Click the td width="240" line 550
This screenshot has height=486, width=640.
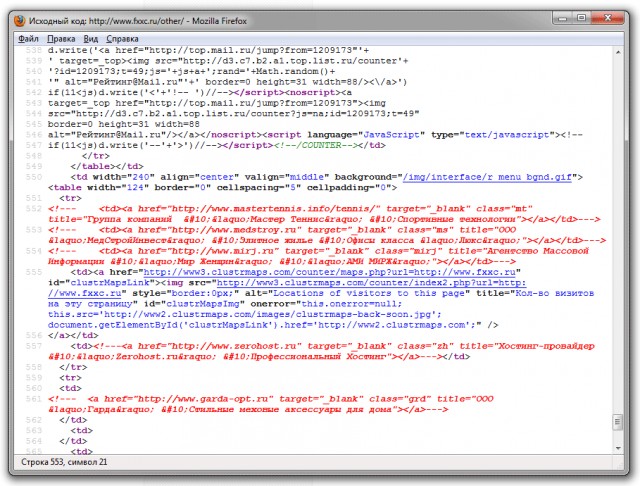327,177
